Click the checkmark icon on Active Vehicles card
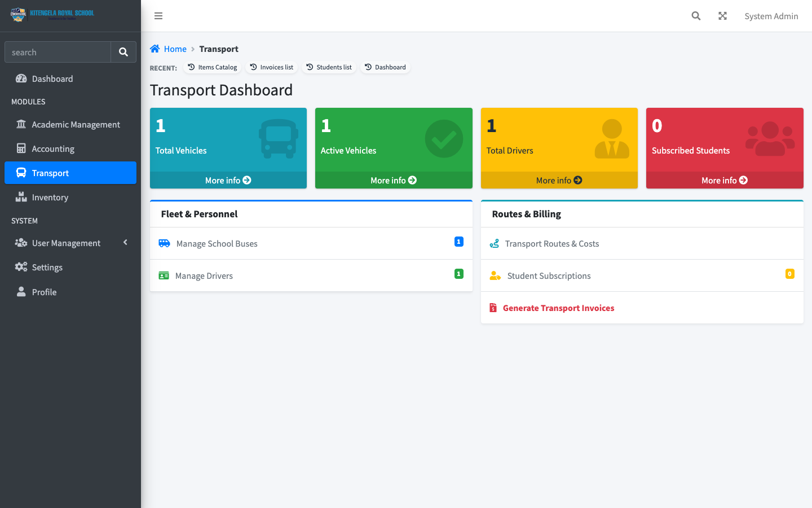The image size is (812, 508). pos(444,138)
